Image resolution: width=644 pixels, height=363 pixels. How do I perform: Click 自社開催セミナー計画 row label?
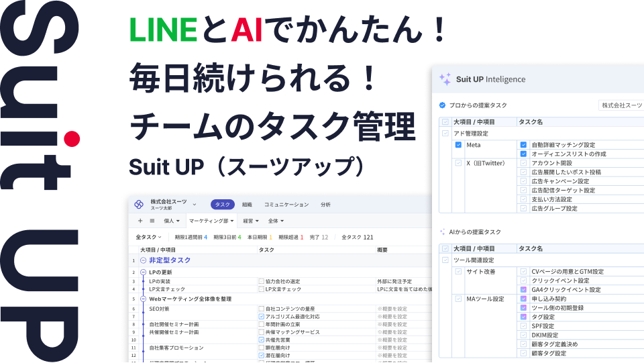tap(174, 324)
